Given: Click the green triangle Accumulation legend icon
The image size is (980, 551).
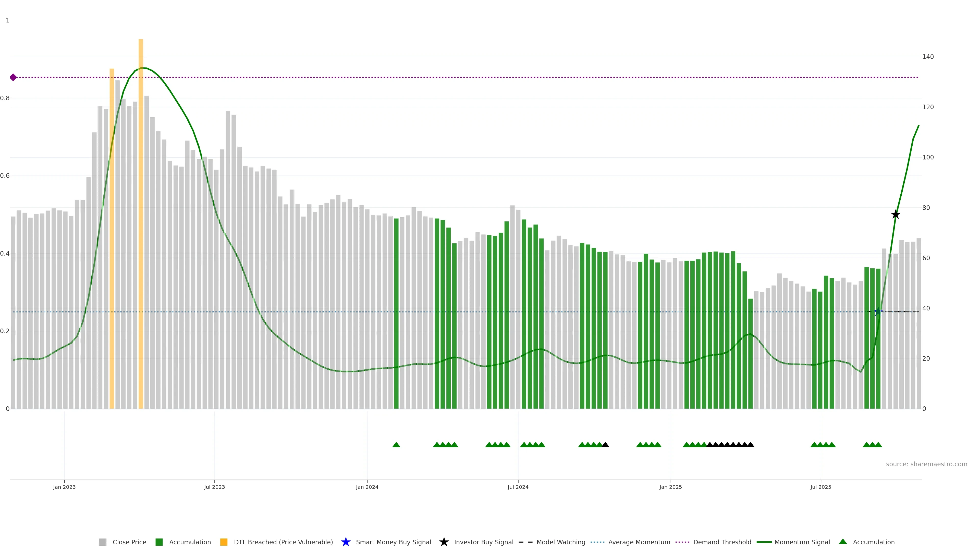Looking at the screenshot, I should [843, 542].
